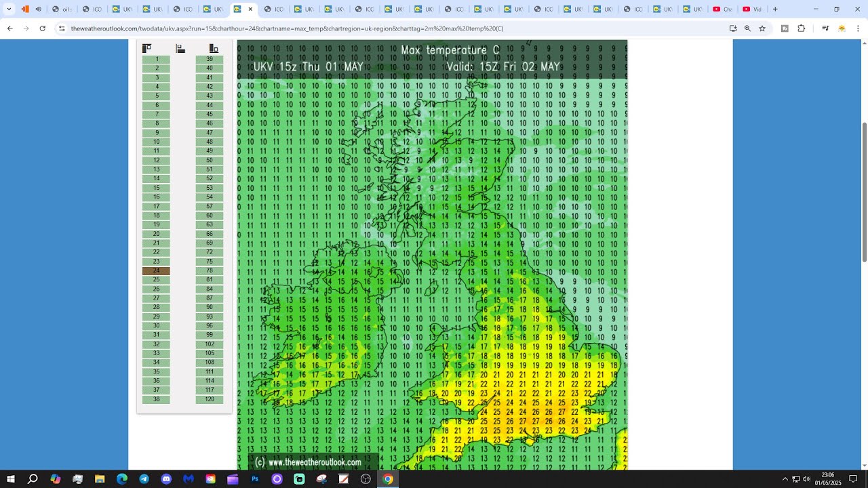Open the taskbar clock and date

(828, 479)
